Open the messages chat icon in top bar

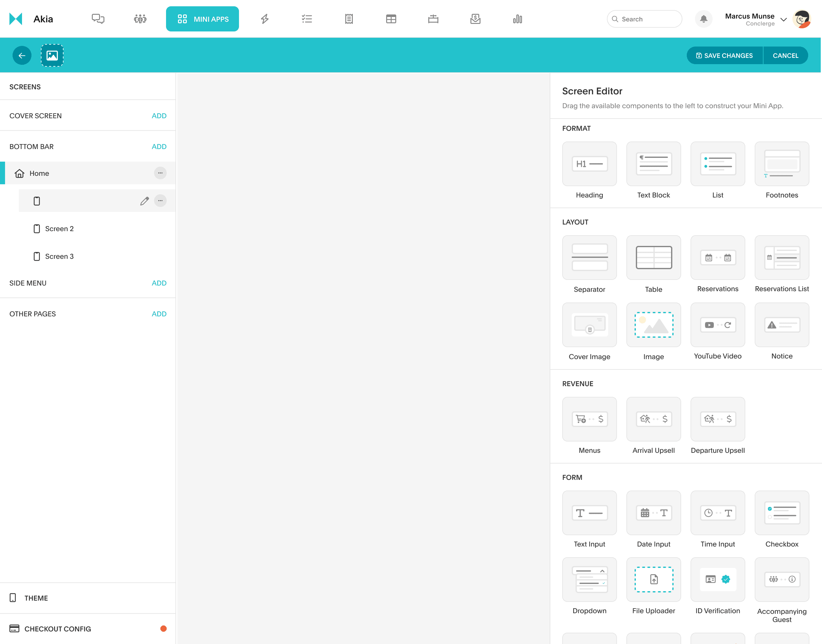[x=98, y=19]
